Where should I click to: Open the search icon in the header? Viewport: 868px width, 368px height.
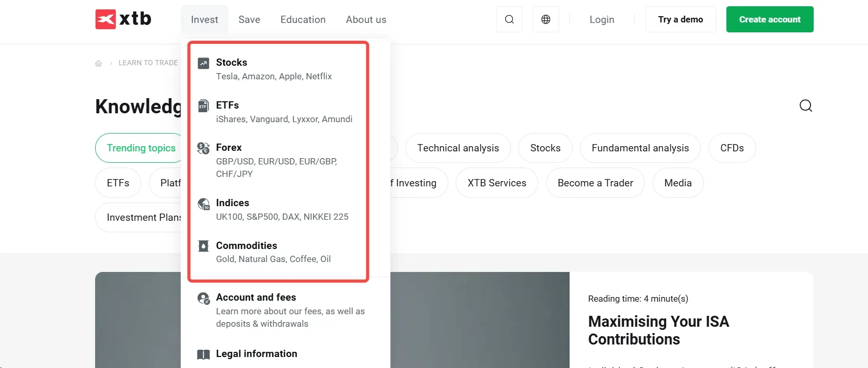point(510,19)
